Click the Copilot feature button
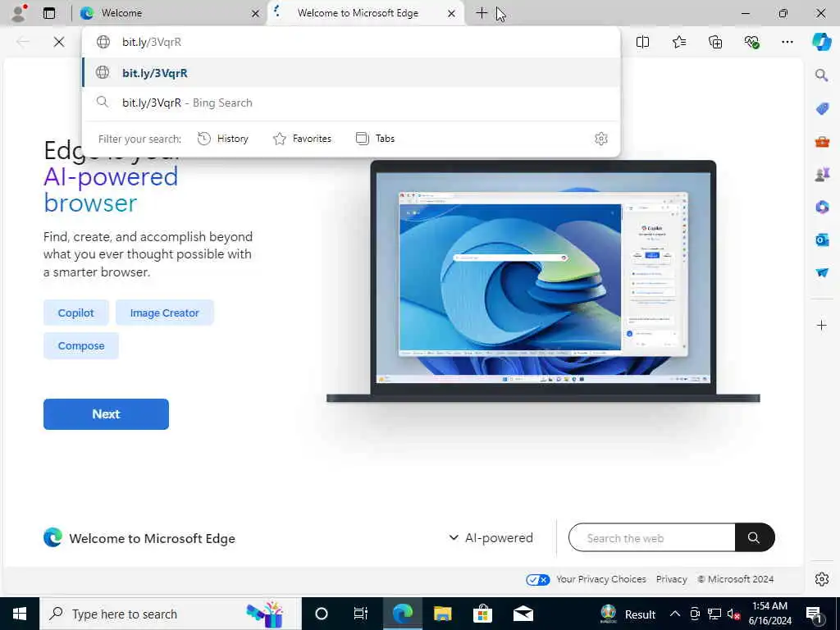The image size is (840, 630). coord(76,313)
